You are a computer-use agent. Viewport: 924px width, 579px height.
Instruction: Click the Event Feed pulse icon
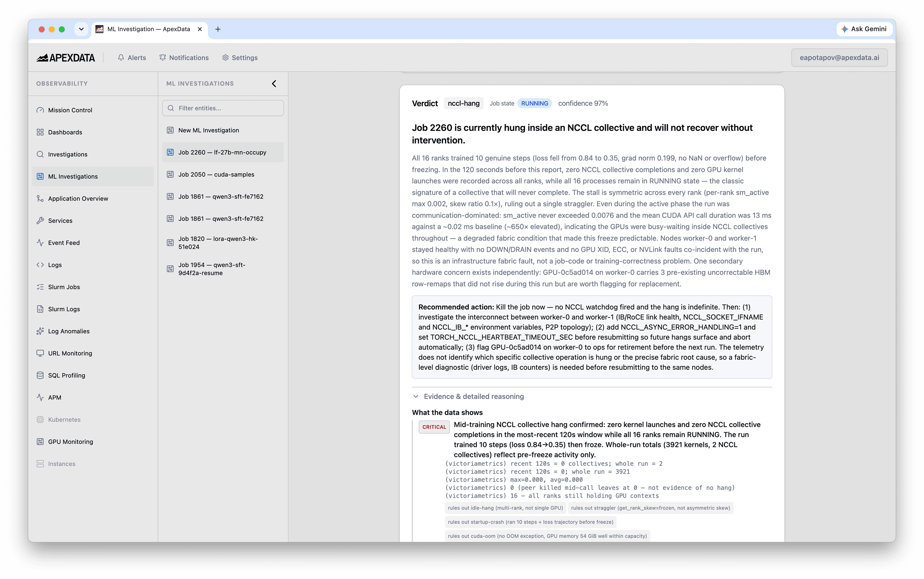pyautogui.click(x=40, y=243)
